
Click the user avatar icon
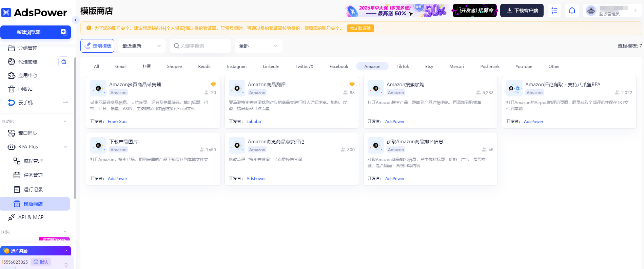[x=591, y=11]
